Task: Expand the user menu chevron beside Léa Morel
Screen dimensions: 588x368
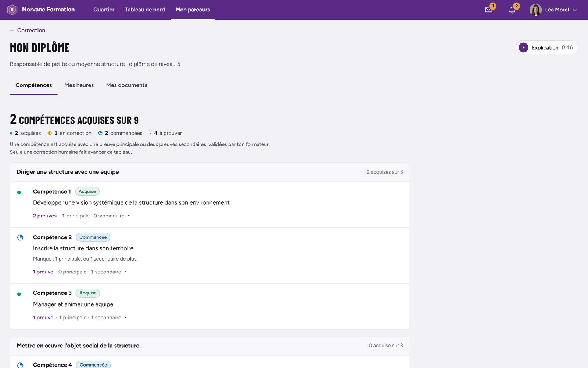Action: (575, 10)
